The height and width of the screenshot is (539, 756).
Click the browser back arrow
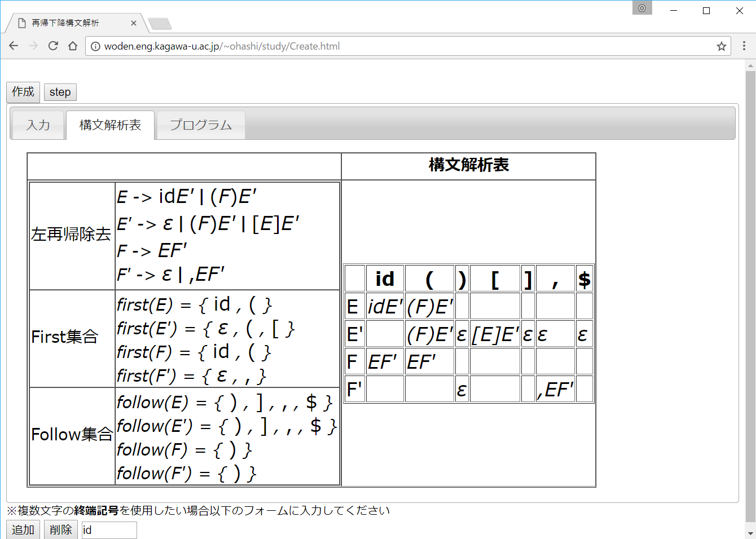(14, 46)
